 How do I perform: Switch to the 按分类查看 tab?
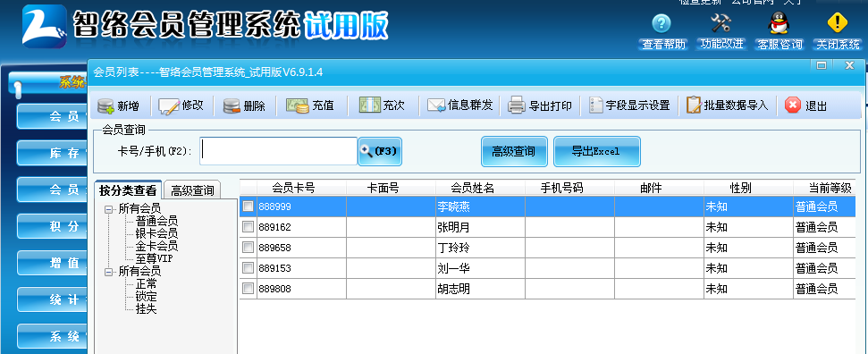[x=128, y=190]
